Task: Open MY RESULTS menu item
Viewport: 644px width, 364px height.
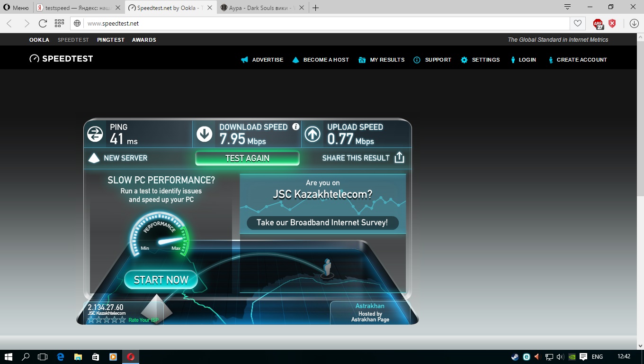Action: point(382,60)
